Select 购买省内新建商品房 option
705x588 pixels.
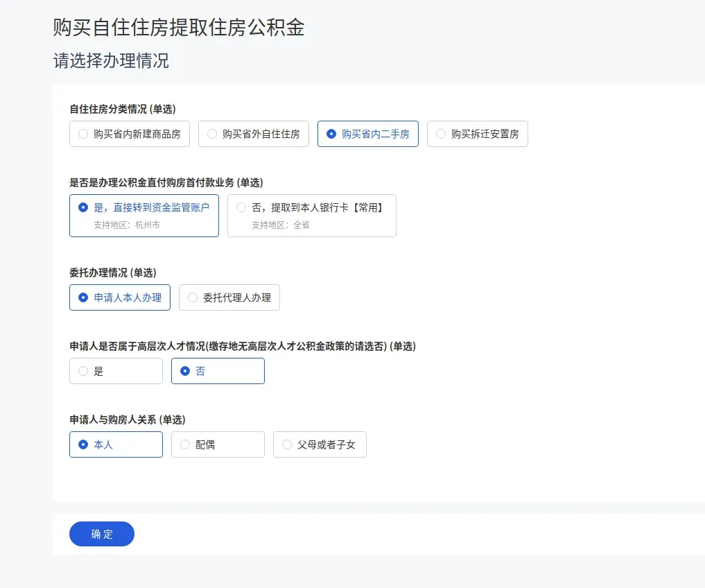click(x=130, y=134)
